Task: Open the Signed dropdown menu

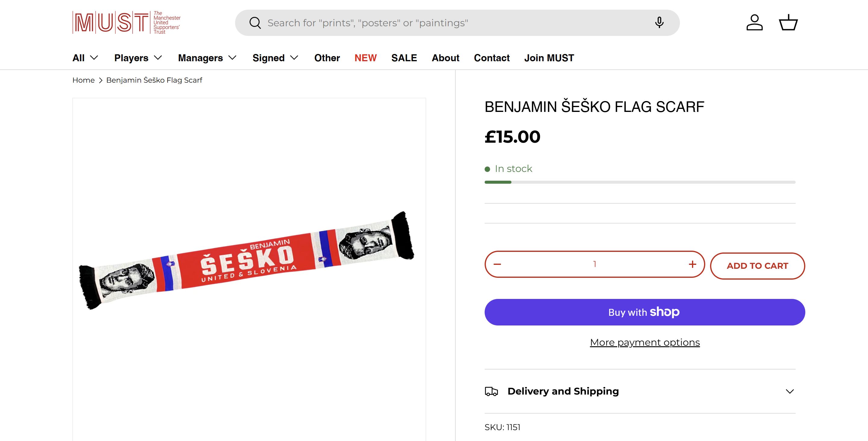Action: tap(275, 58)
